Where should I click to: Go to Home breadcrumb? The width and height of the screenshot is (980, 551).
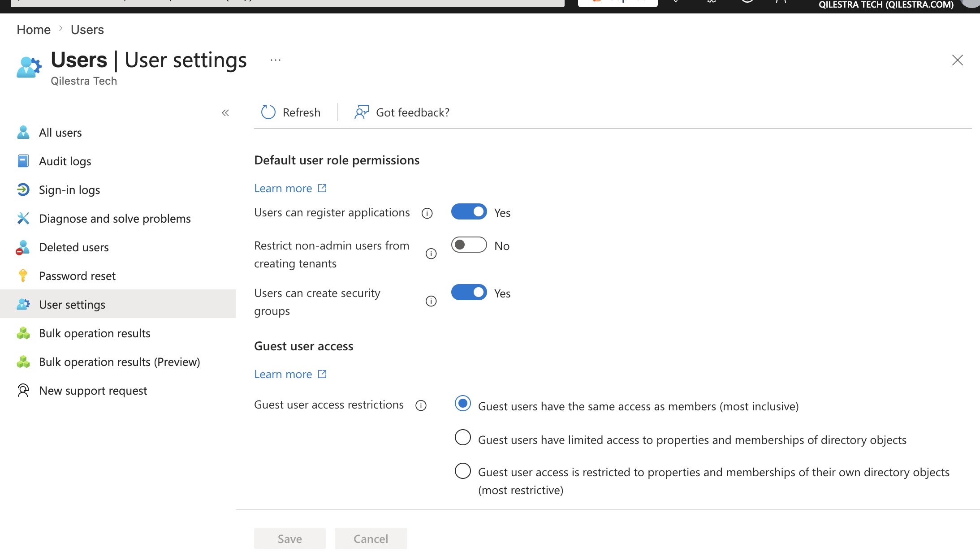point(34,30)
